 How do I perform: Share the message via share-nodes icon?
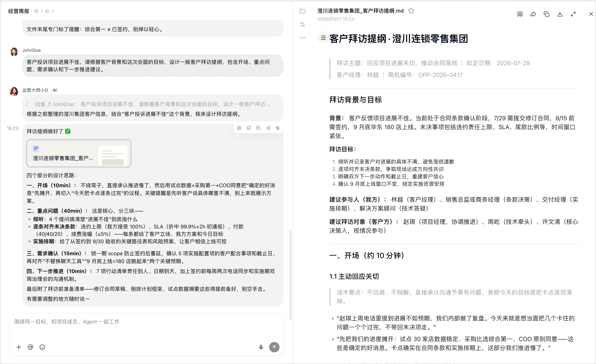268,128
